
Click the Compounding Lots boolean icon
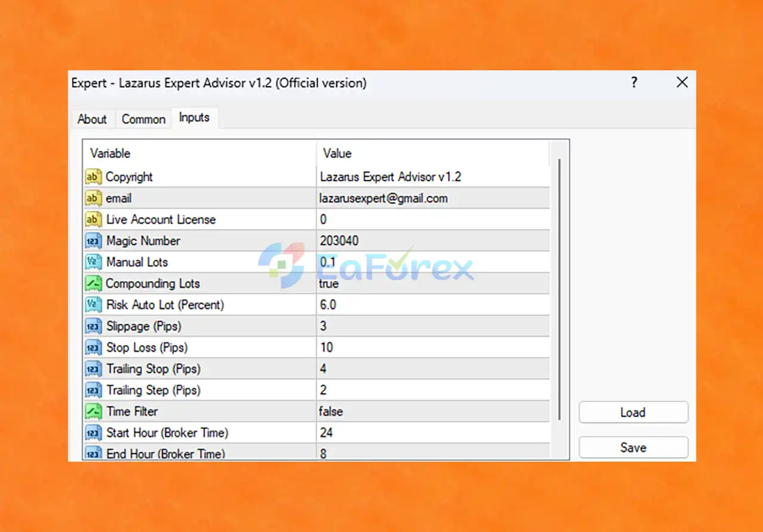pos(94,284)
